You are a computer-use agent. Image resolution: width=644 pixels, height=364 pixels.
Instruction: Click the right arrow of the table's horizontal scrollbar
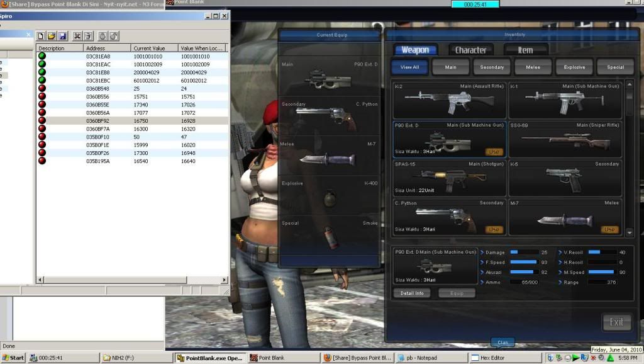pyautogui.click(x=225, y=280)
